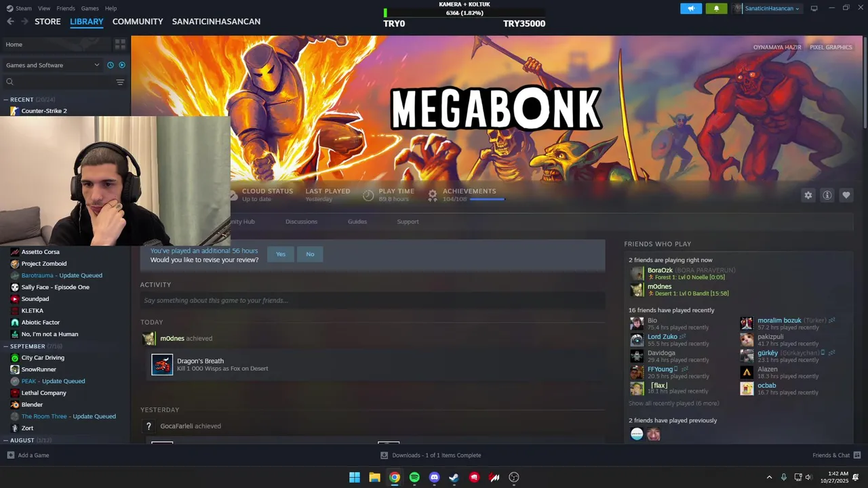This screenshot has width=868, height=488.
Task: Go forward with the right arrow
Action: tap(25, 22)
